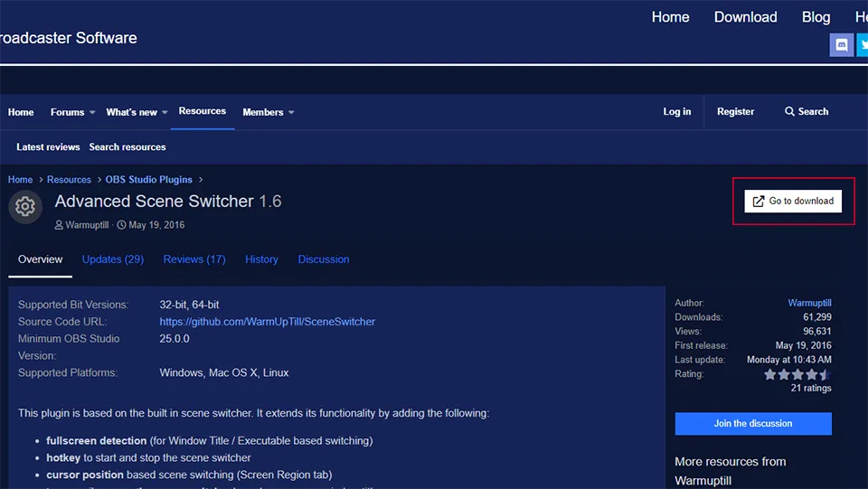Click the Join the discussion button
This screenshot has height=489, width=868.
coord(753,424)
